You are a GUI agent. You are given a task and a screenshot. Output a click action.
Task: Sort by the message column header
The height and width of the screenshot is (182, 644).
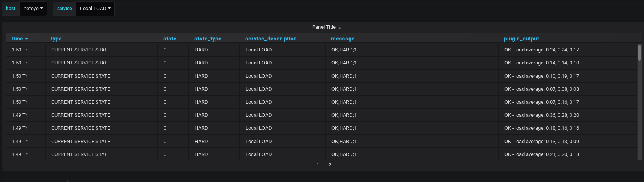(x=343, y=39)
